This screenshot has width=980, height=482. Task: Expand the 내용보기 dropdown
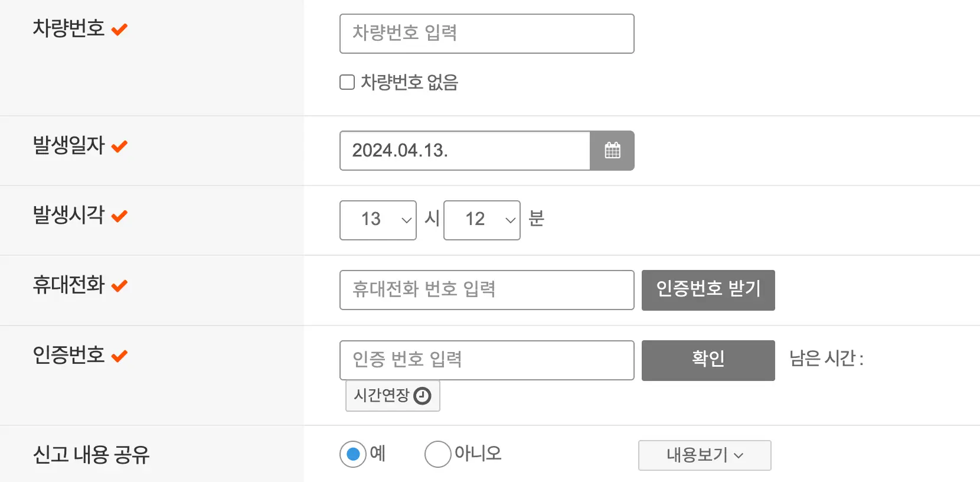704,455
